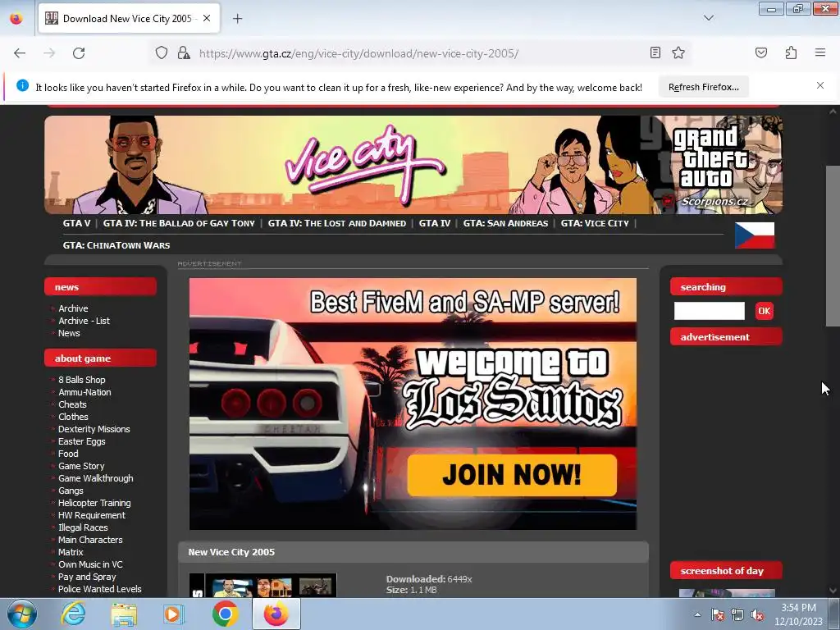Open the Game Walkthrough link

[x=96, y=478]
